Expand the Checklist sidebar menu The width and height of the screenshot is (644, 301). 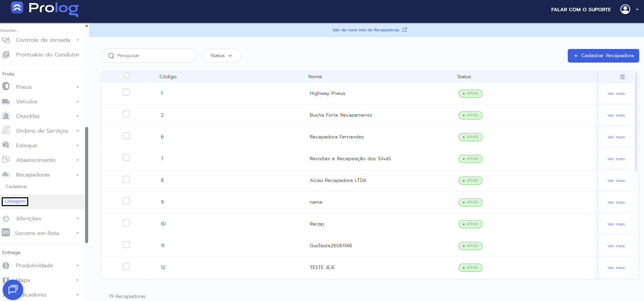point(41,116)
